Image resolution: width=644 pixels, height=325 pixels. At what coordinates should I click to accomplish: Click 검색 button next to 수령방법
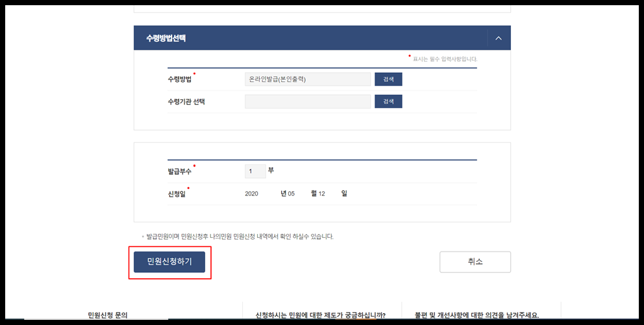tap(388, 79)
